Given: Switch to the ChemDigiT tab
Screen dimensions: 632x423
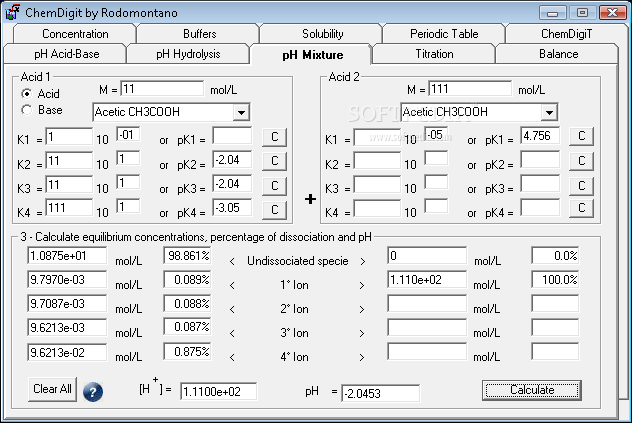Looking at the screenshot, I should 566,34.
